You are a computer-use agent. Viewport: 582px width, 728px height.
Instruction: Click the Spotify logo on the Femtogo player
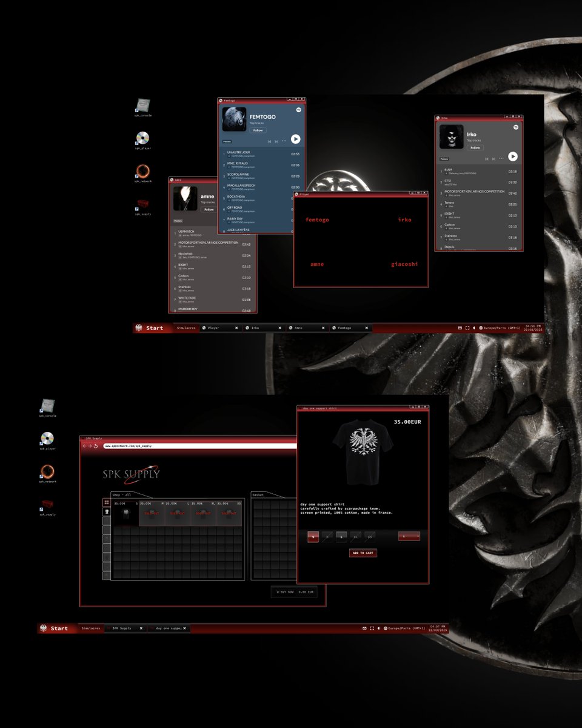tap(299, 110)
